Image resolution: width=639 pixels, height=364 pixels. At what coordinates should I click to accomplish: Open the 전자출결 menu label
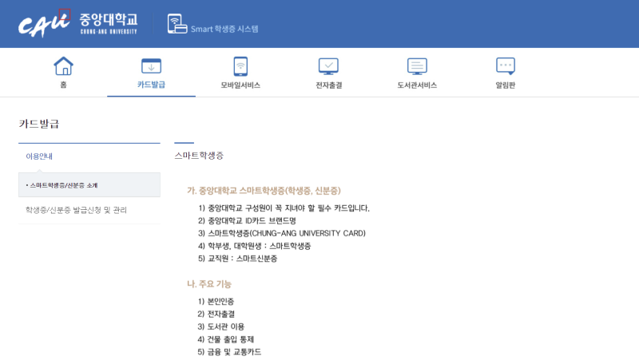[329, 85]
